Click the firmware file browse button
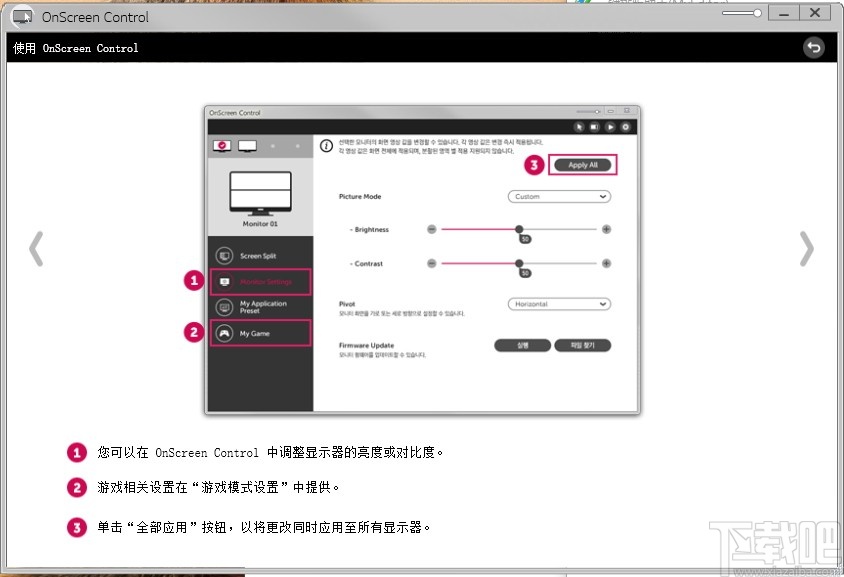This screenshot has width=844, height=577. pyautogui.click(x=581, y=344)
